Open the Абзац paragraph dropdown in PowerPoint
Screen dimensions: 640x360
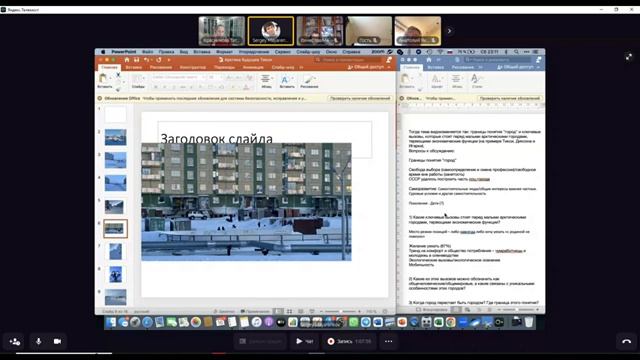[266, 81]
